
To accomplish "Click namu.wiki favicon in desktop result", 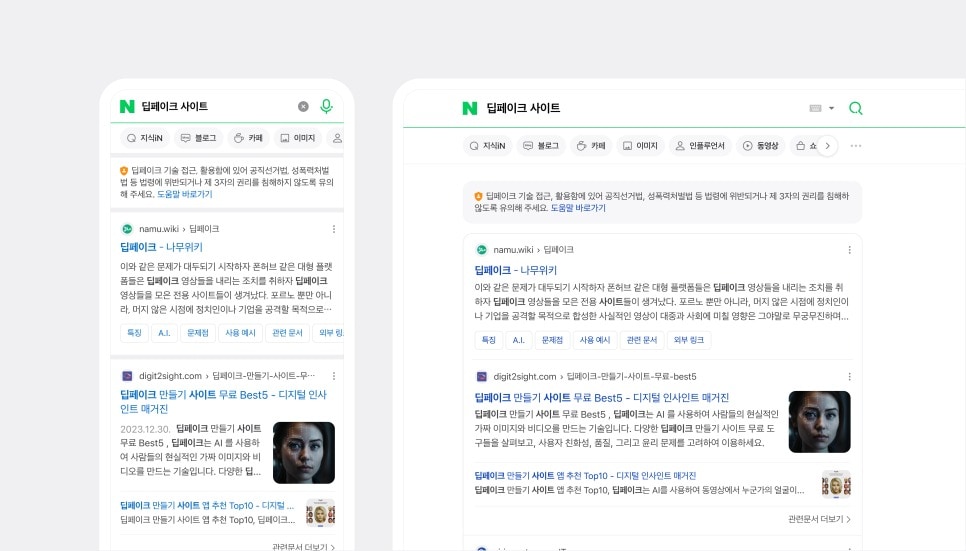I will (482, 250).
